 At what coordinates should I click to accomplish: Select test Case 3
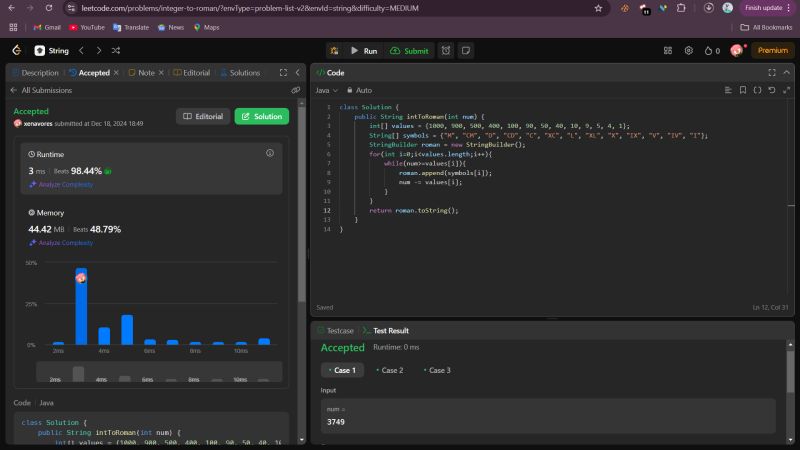point(436,370)
